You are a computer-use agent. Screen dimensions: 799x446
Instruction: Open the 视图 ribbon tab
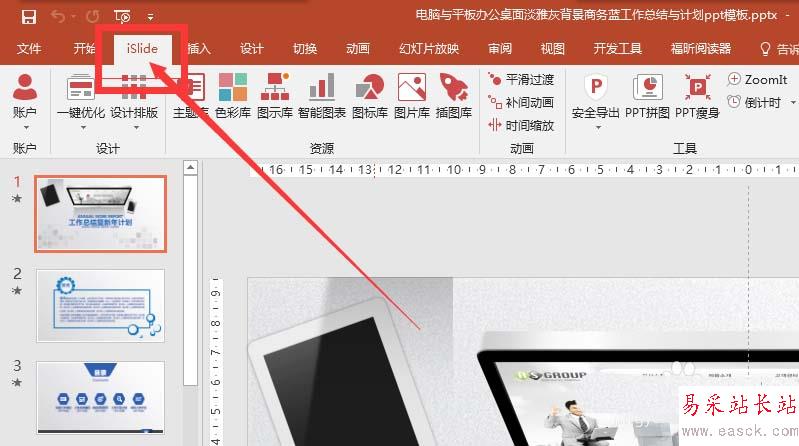pyautogui.click(x=552, y=49)
